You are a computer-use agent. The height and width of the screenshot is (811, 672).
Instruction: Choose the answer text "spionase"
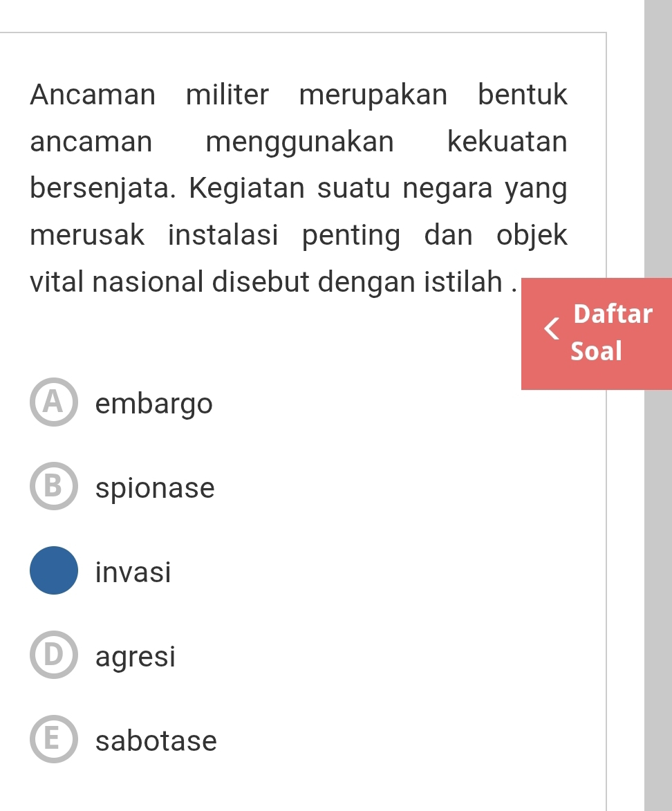pyautogui.click(x=156, y=488)
